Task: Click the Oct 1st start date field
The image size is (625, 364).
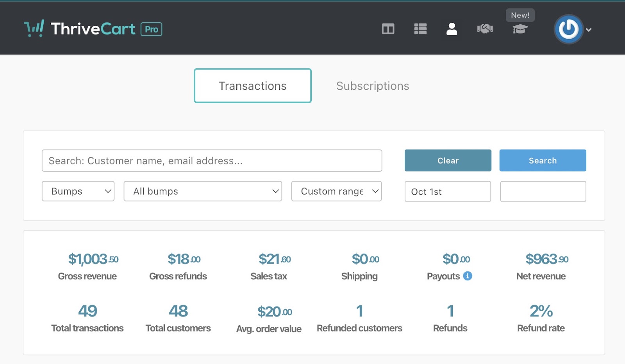Action: 448,192
